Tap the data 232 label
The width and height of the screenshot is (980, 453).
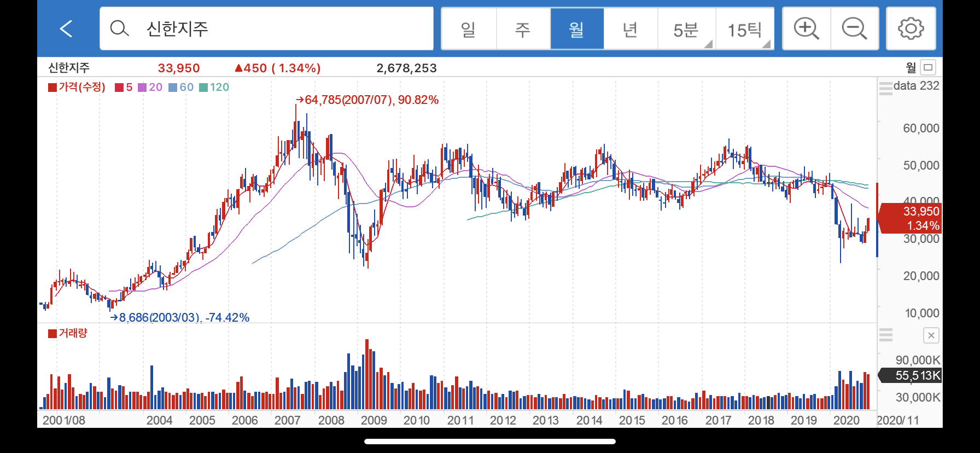click(916, 85)
